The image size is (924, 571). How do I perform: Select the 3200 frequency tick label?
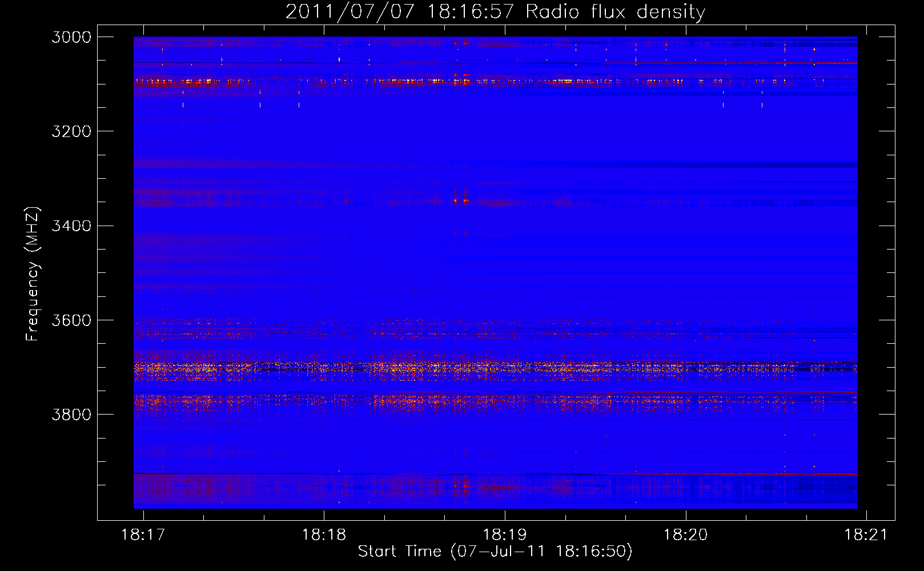point(71,131)
